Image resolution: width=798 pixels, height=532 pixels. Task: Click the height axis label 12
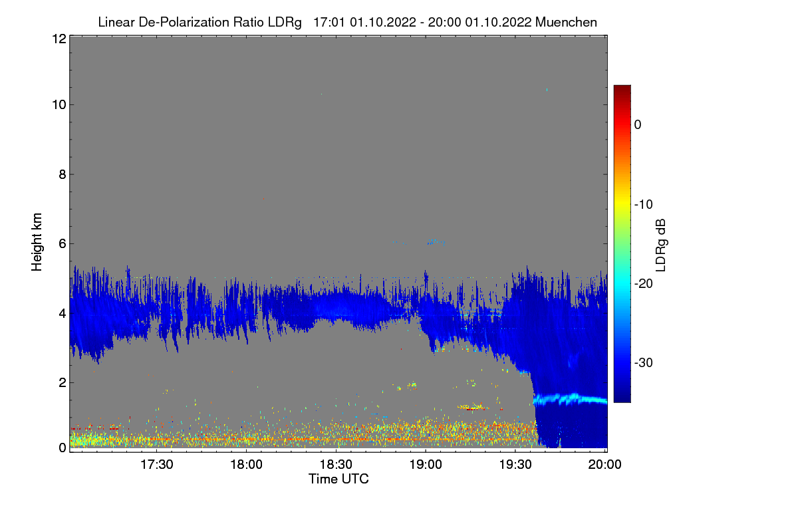58,39
